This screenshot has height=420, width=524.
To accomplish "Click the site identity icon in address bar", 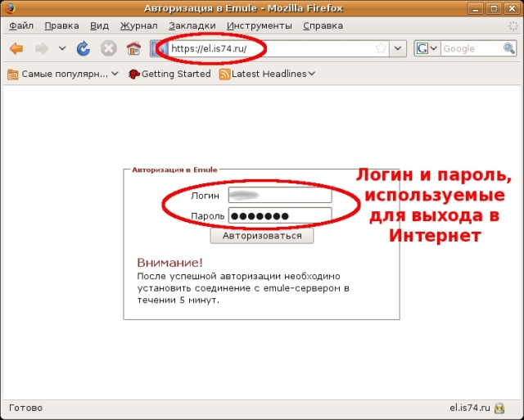I will click(x=159, y=48).
